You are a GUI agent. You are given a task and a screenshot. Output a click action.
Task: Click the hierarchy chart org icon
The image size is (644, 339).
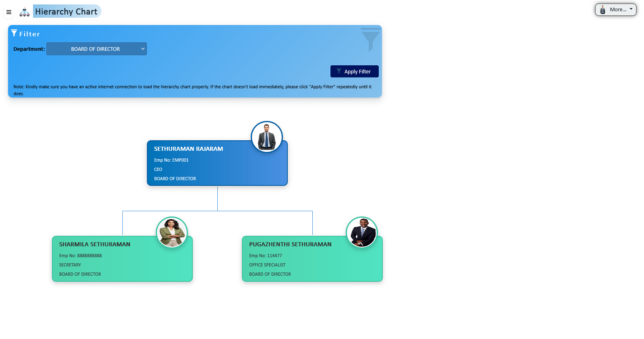[25, 12]
